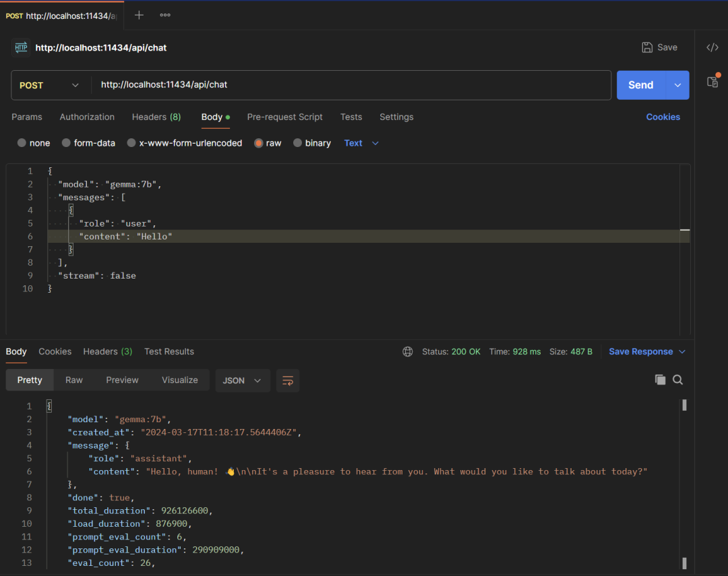Screen dimensions: 728x576
Task: Click the code snippet icon in right sidebar
Action: (x=712, y=47)
